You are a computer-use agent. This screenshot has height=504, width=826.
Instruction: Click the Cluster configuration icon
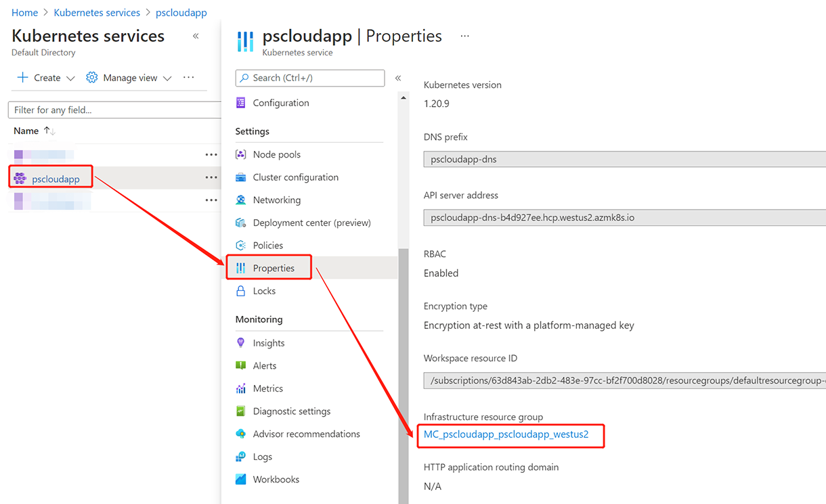point(240,177)
